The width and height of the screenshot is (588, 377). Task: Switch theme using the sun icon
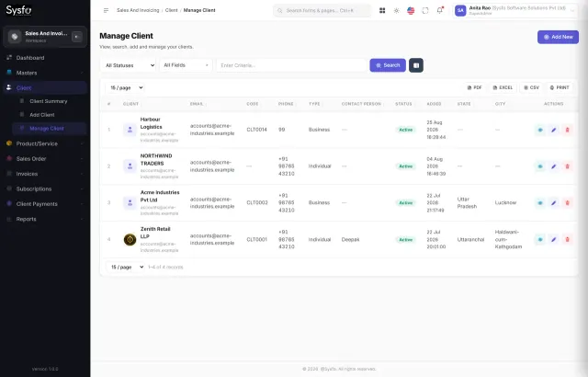pos(396,10)
